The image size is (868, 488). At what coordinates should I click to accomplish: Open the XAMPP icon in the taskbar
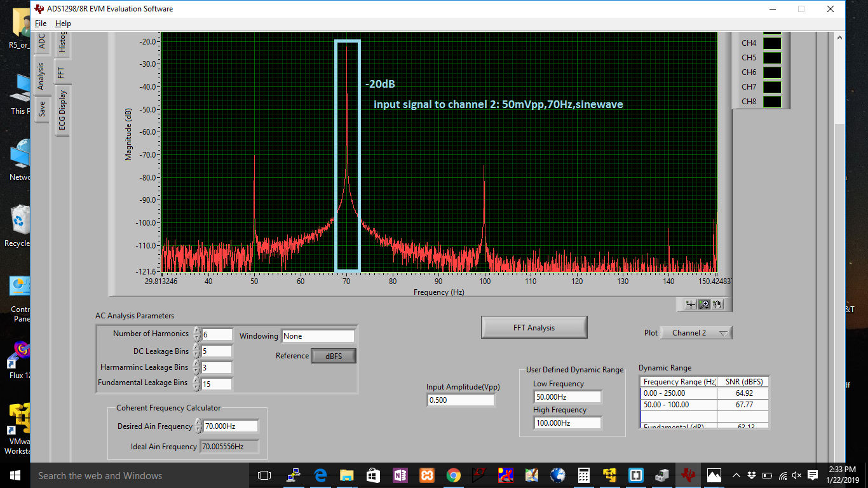426,475
